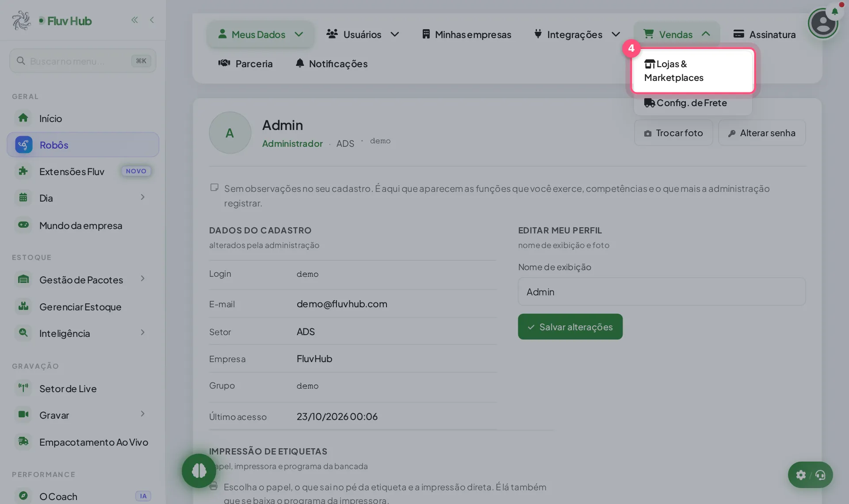Save profile with Salvar alterações
This screenshot has width=849, height=504.
point(570,327)
